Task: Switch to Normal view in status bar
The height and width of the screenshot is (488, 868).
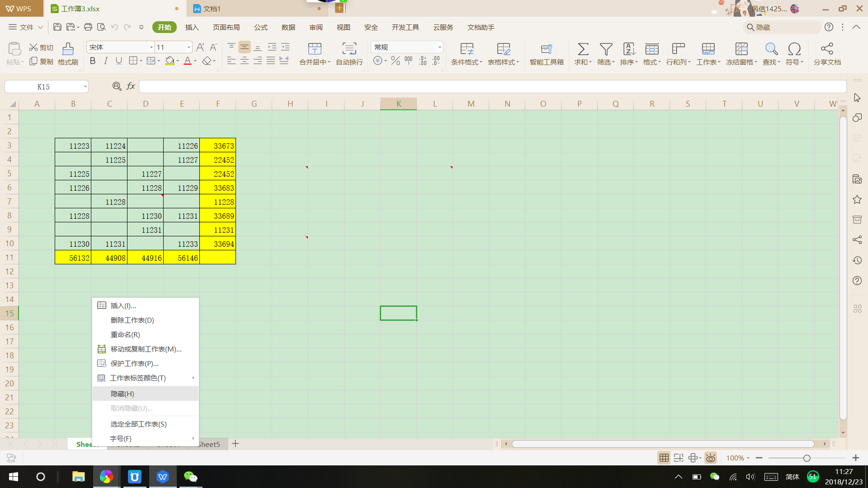Action: 664,458
